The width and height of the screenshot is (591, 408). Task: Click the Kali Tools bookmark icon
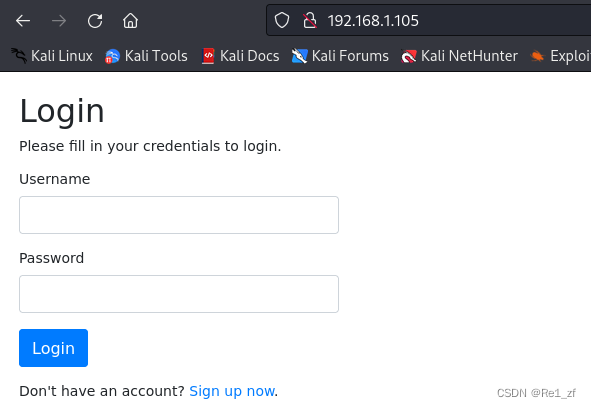pyautogui.click(x=112, y=56)
